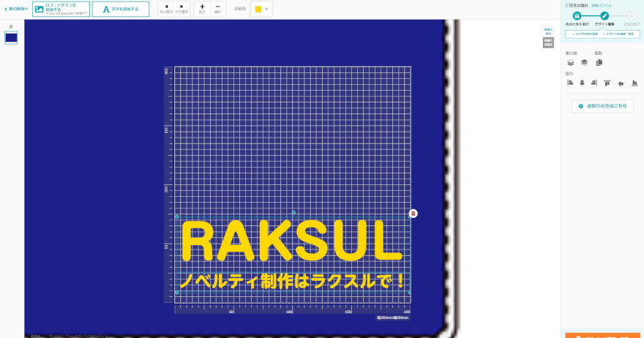Viewport: 644px width, 338px height.
Task: Go back to the previous screen link
Action: coord(16,9)
